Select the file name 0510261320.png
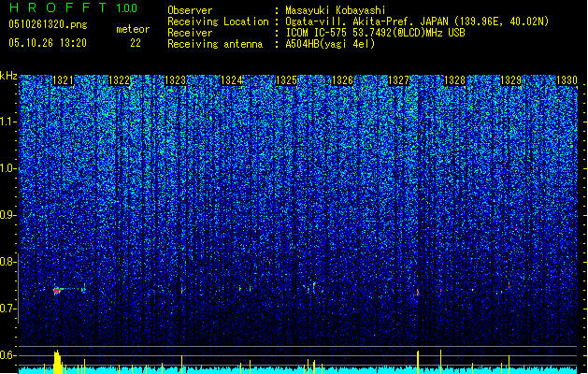The width and height of the screenshot is (588, 374). (x=48, y=24)
